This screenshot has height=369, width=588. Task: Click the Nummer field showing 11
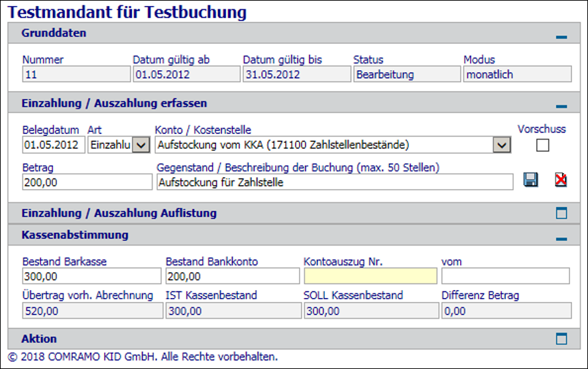point(76,74)
